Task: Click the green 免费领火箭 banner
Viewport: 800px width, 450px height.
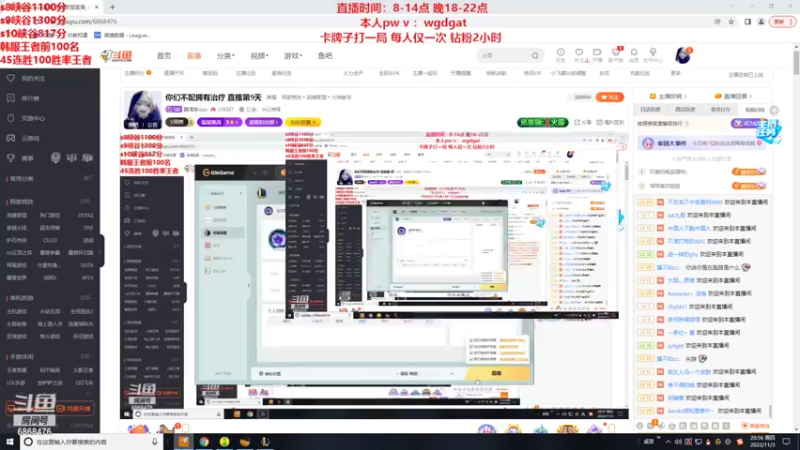Action: (x=542, y=122)
